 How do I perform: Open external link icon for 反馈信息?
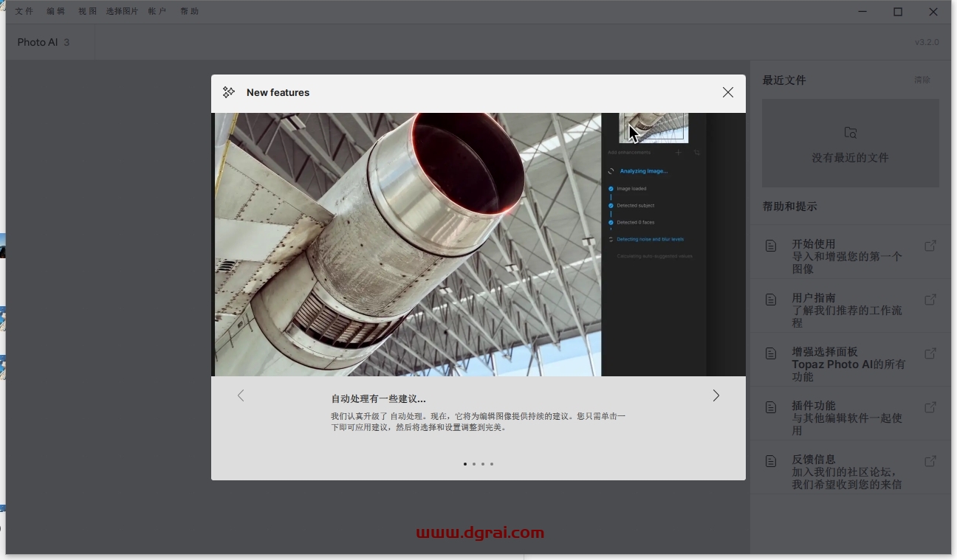[930, 461]
